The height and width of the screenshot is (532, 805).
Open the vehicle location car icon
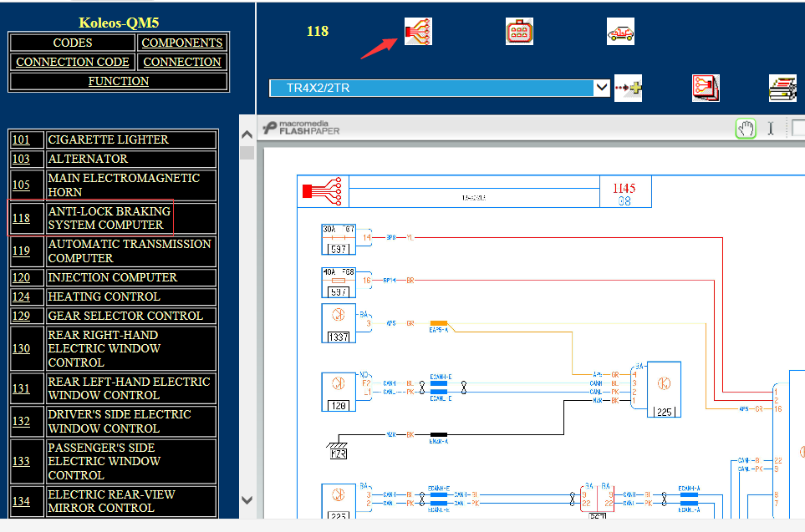pyautogui.click(x=620, y=31)
